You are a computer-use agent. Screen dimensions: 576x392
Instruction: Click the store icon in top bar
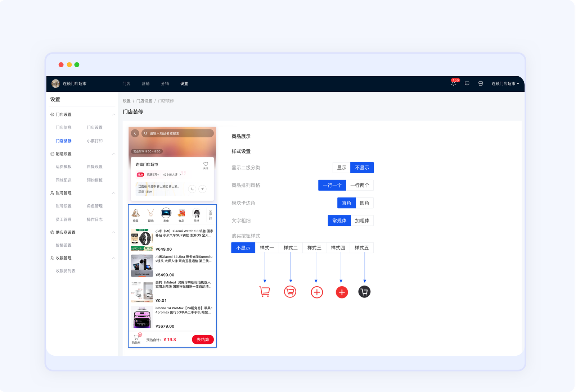click(480, 83)
